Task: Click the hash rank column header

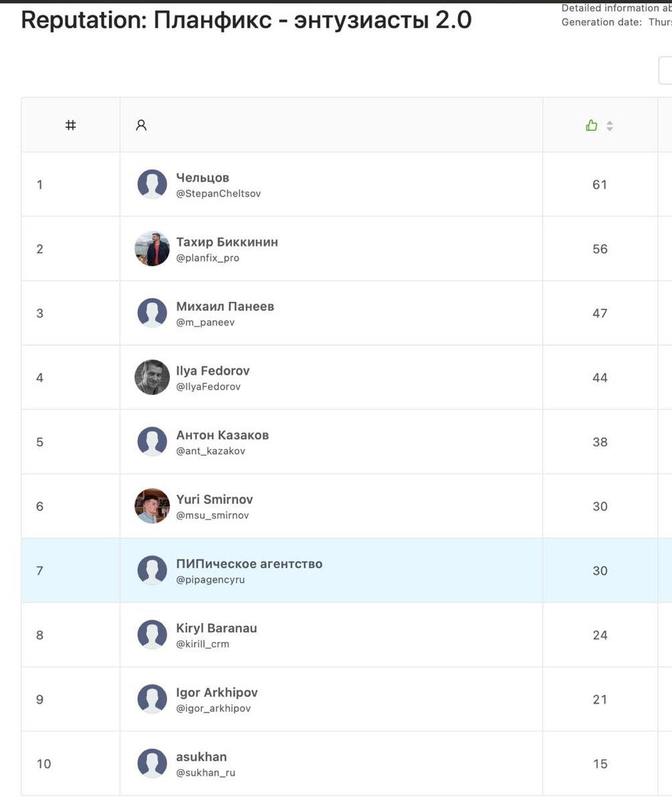Action: click(x=70, y=125)
